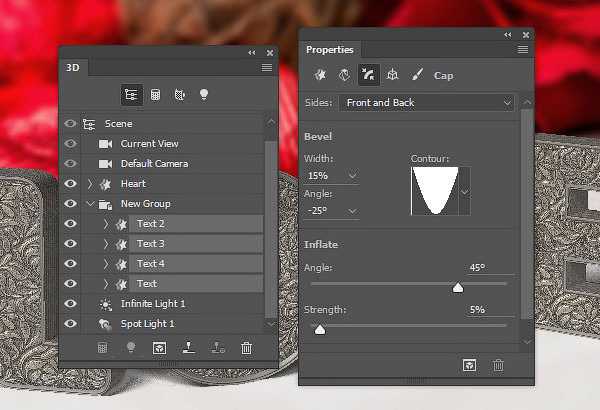Filter 3D panel by Lights
The image size is (600, 410).
point(204,95)
